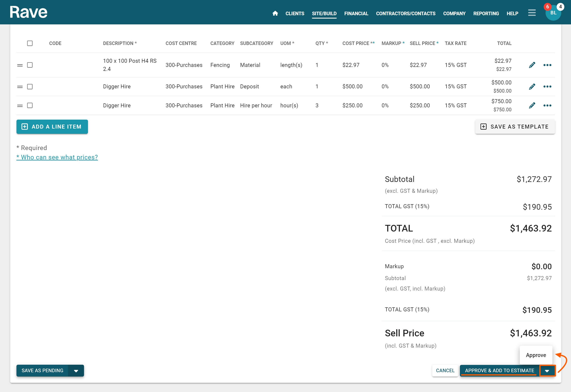Click the home icon in navigation
The image size is (571, 392).
pos(275,13)
